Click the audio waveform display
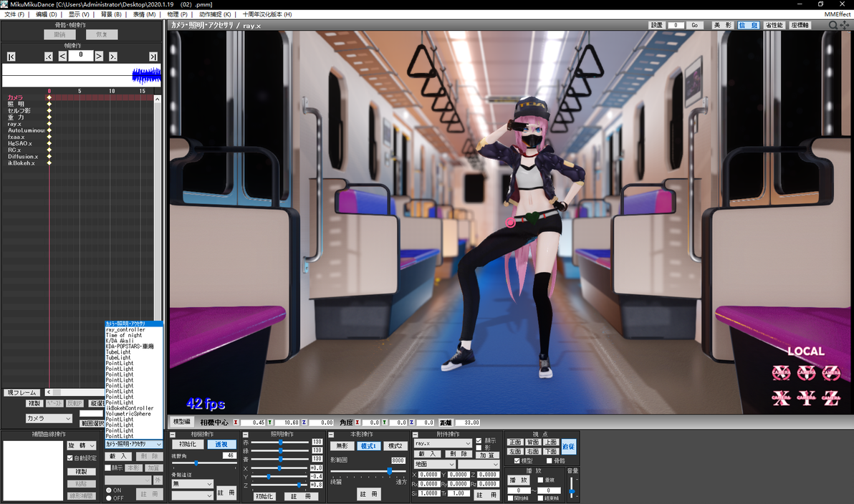 [x=82, y=75]
